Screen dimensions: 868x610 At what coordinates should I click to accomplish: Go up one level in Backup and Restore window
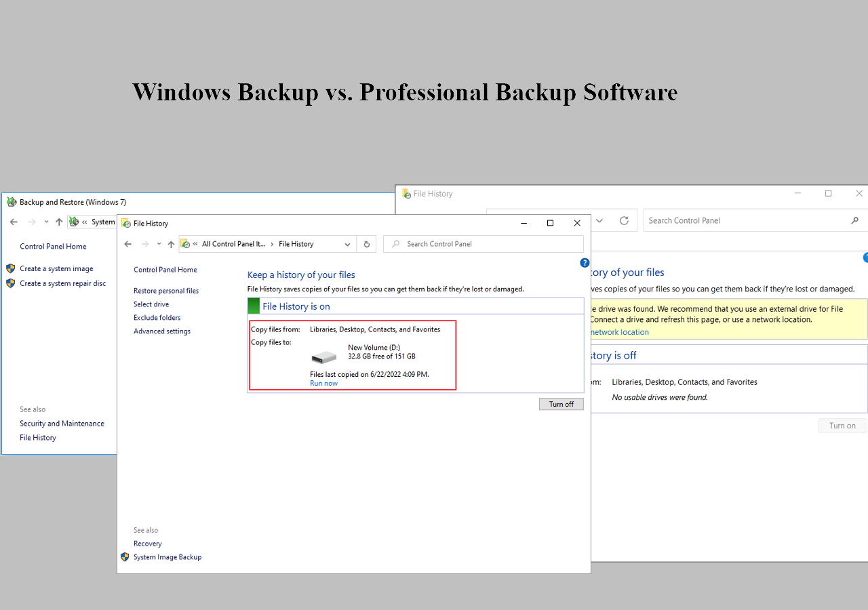(59, 222)
